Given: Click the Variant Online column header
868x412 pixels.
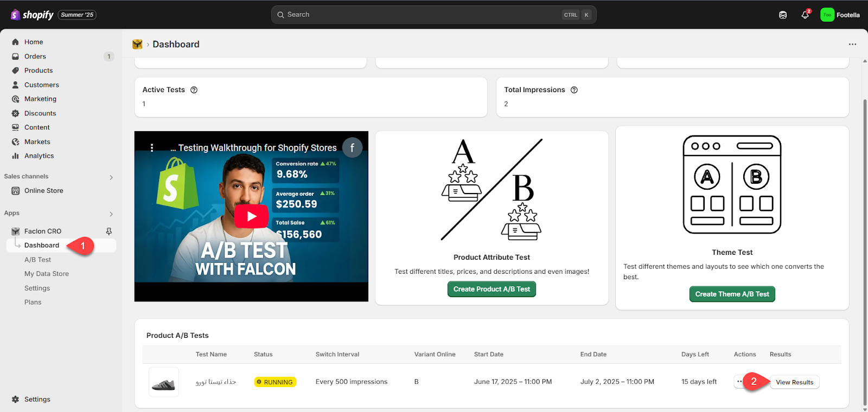Looking at the screenshot, I should click(x=435, y=355).
